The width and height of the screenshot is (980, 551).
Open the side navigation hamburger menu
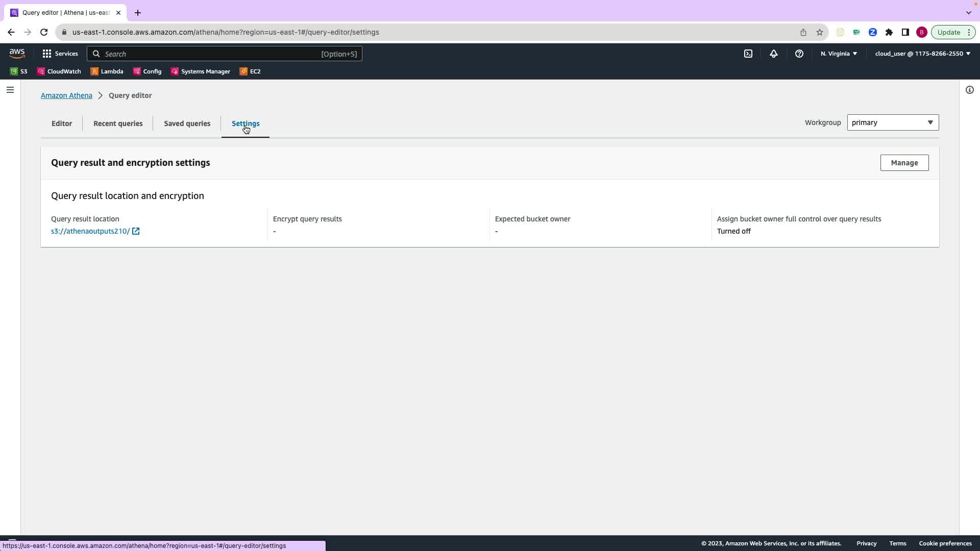tap(10, 90)
